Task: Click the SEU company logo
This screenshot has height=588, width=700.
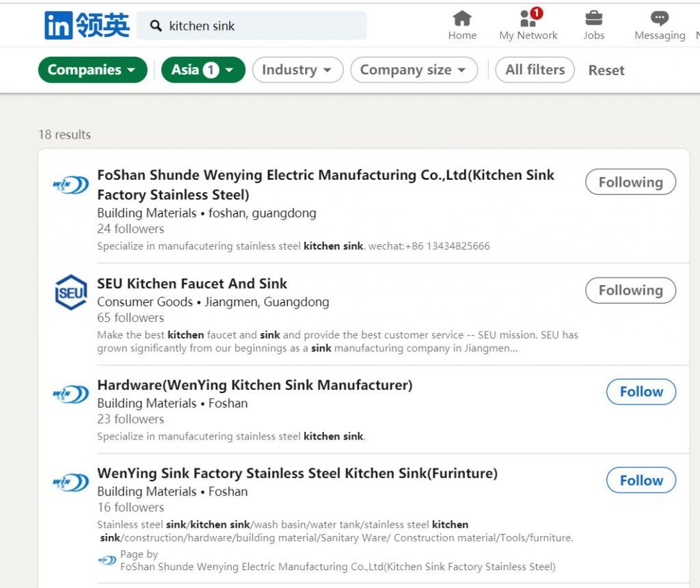Action: tap(71, 293)
